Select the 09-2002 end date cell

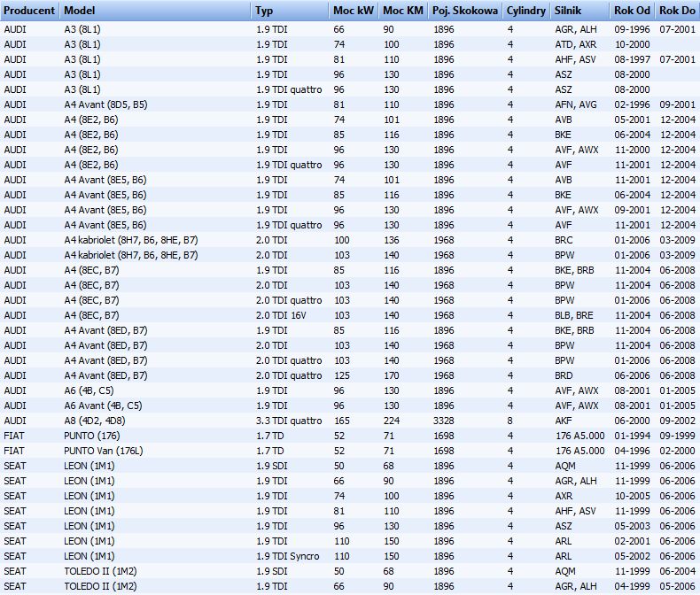678,421
